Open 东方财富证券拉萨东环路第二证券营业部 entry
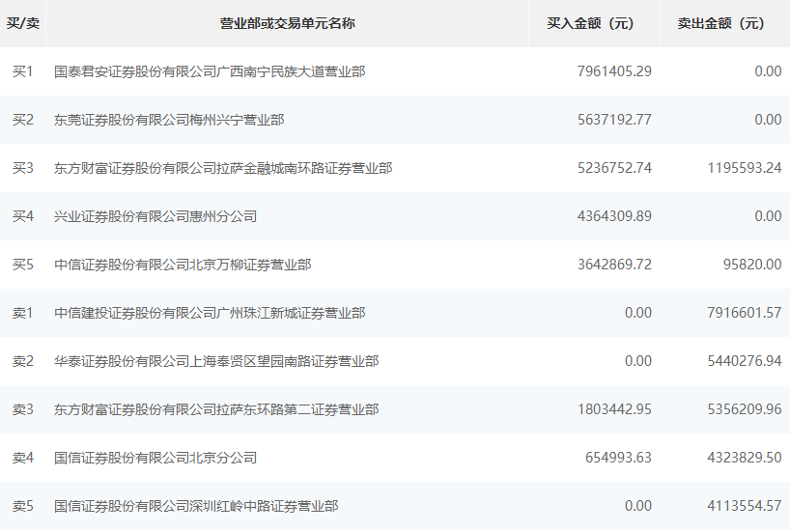Image resolution: width=790 pixels, height=532 pixels. click(x=216, y=410)
